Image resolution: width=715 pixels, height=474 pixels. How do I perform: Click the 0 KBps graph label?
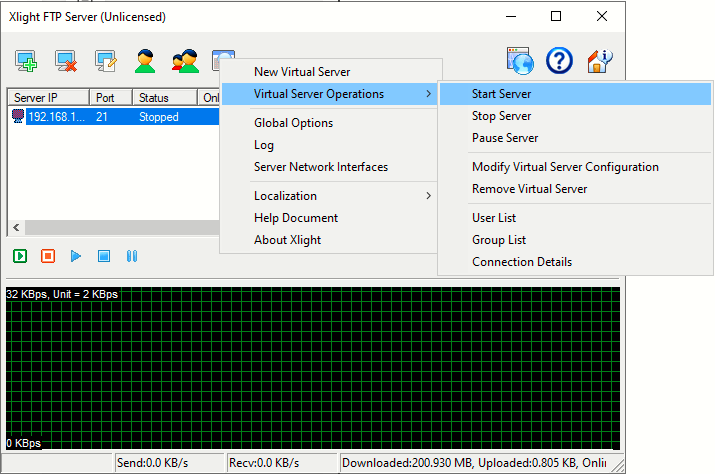click(x=24, y=443)
